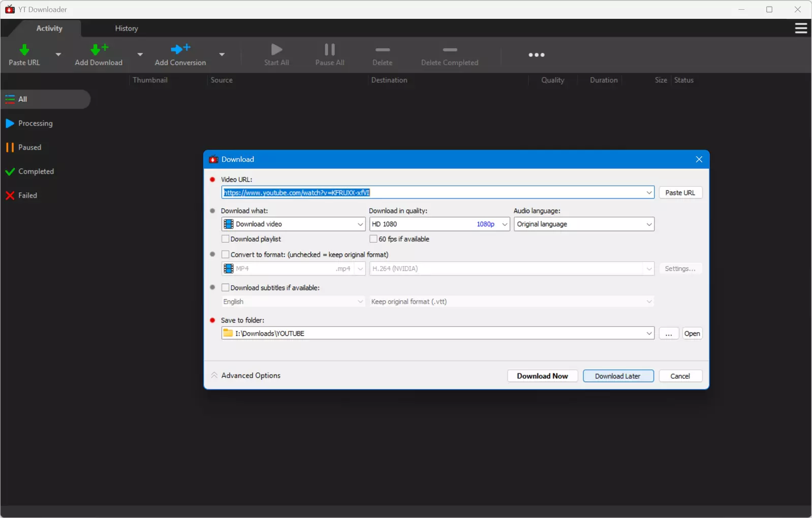Cancel the Download dialog

680,376
